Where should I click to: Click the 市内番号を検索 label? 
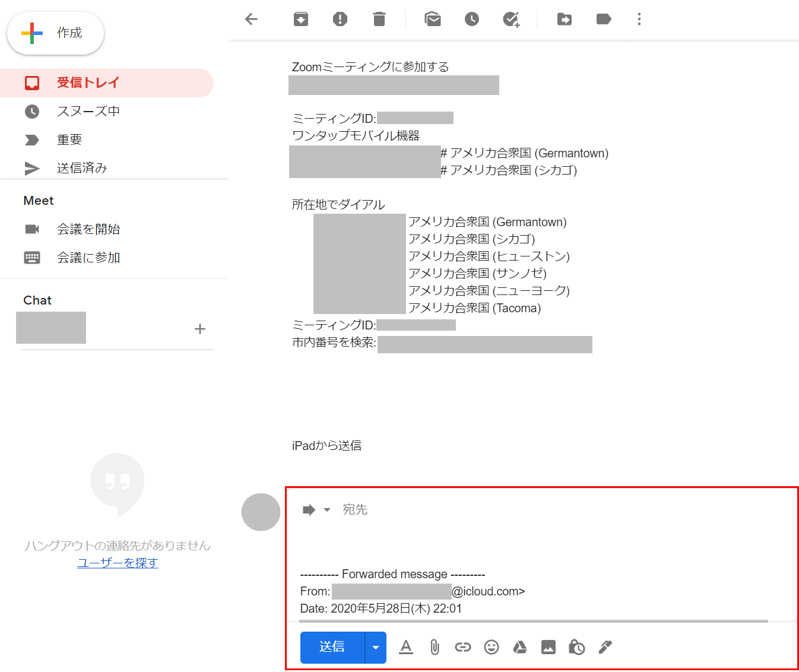[334, 343]
